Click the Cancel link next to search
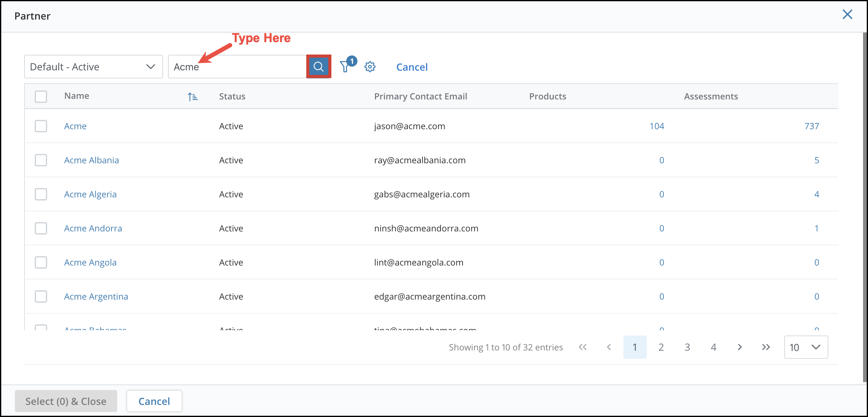The height and width of the screenshot is (417, 868). click(x=412, y=67)
